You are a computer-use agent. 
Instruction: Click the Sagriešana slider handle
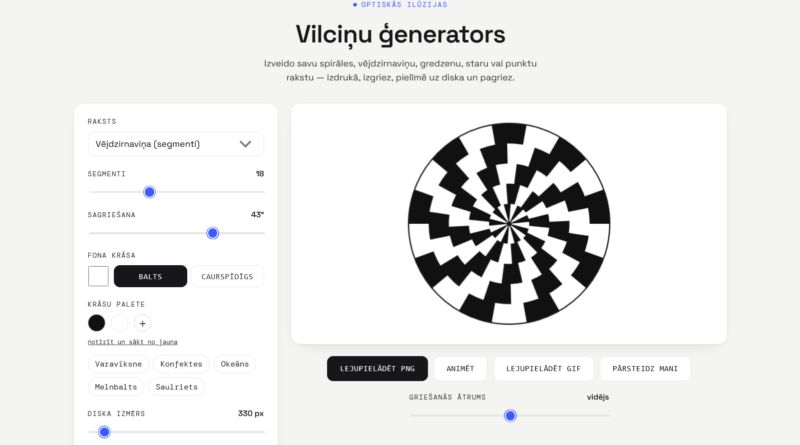coord(213,233)
